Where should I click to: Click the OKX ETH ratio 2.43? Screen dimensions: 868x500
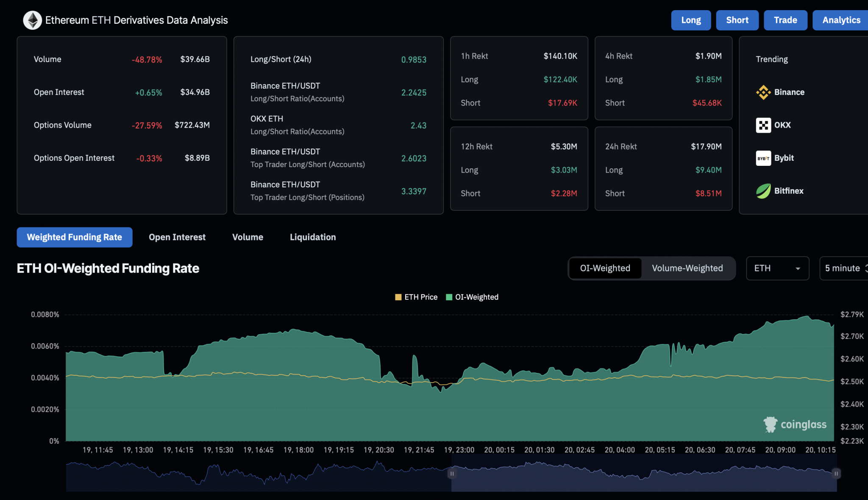418,126
